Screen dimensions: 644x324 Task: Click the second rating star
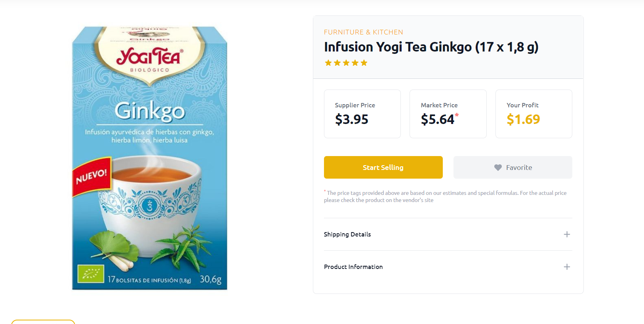click(337, 63)
